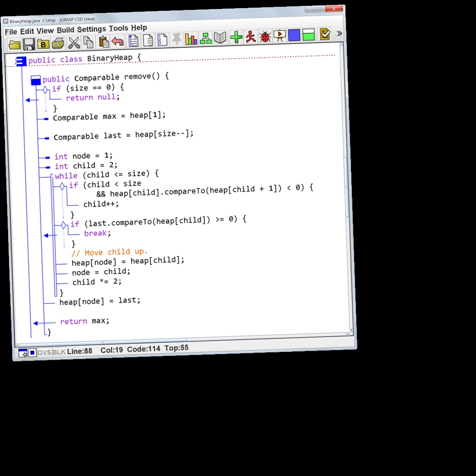The height and width of the screenshot is (476, 476).
Task: Toggle OVS overstrike mode indicator
Action: click(x=44, y=352)
